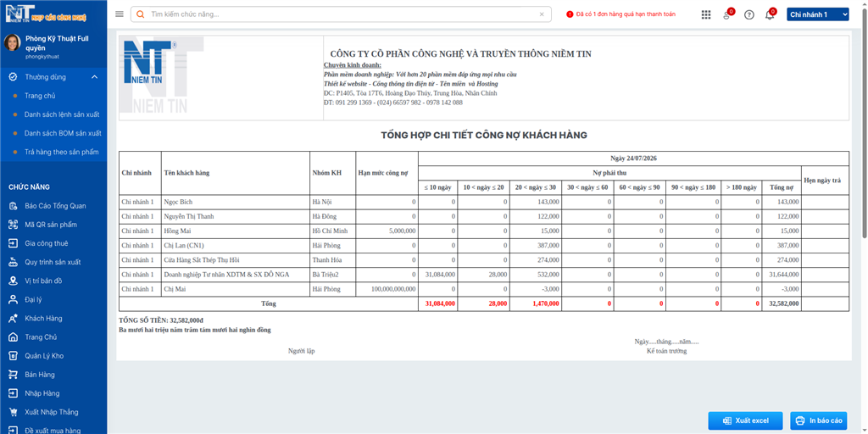Image resolution: width=868 pixels, height=434 pixels.
Task: Open the Chi nhánh 1 branch dropdown
Action: click(x=818, y=14)
